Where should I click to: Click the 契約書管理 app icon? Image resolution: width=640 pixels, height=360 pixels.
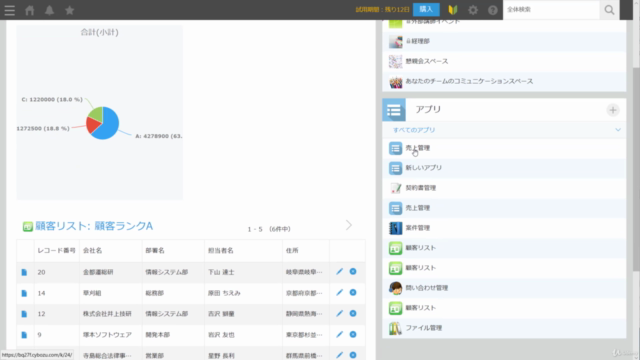[395, 188]
